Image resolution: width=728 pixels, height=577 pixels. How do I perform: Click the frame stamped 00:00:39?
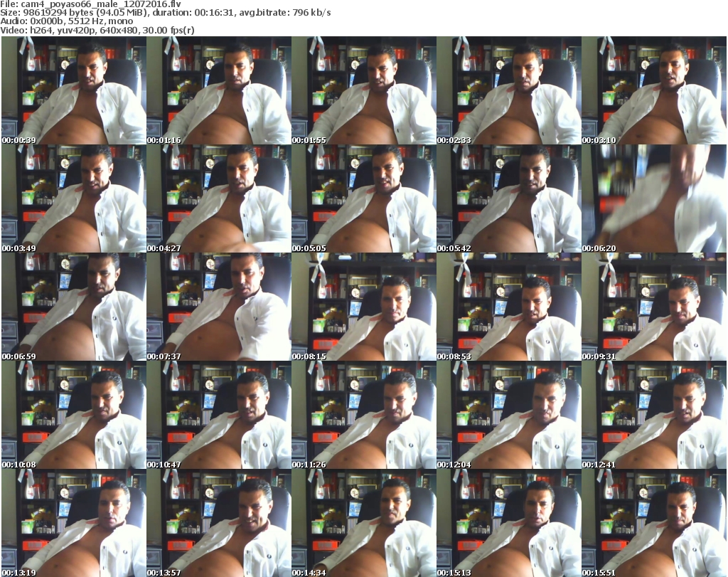point(74,90)
